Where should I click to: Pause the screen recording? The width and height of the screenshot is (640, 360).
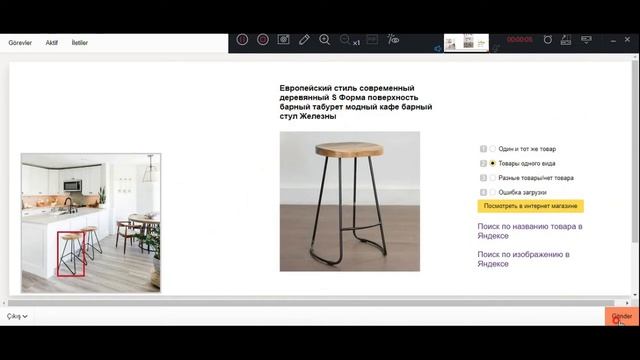pyautogui.click(x=242, y=40)
